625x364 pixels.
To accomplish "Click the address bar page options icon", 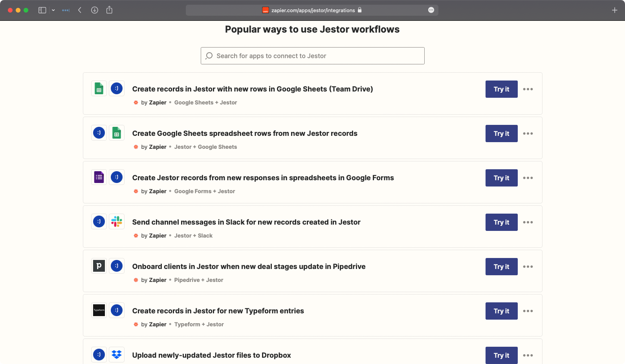I will (x=431, y=10).
